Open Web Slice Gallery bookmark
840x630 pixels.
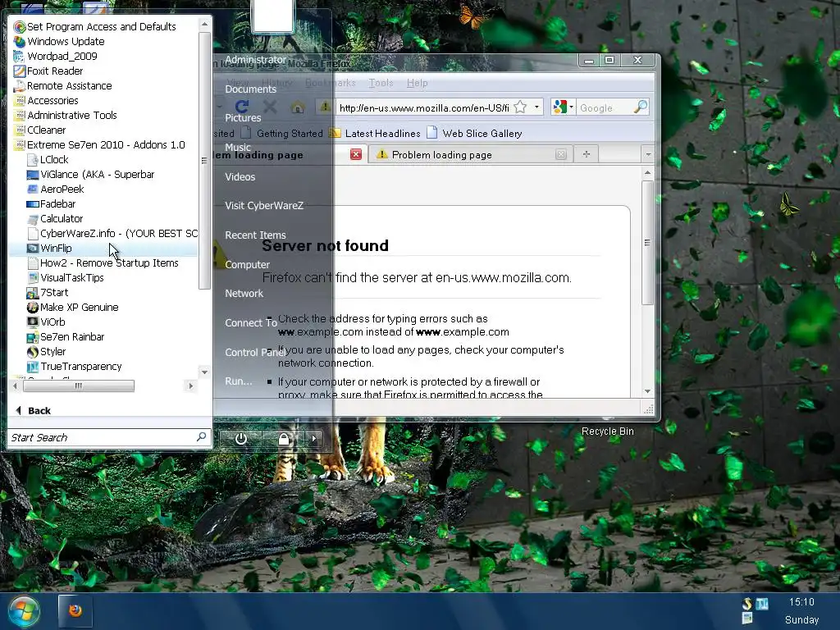(x=475, y=134)
